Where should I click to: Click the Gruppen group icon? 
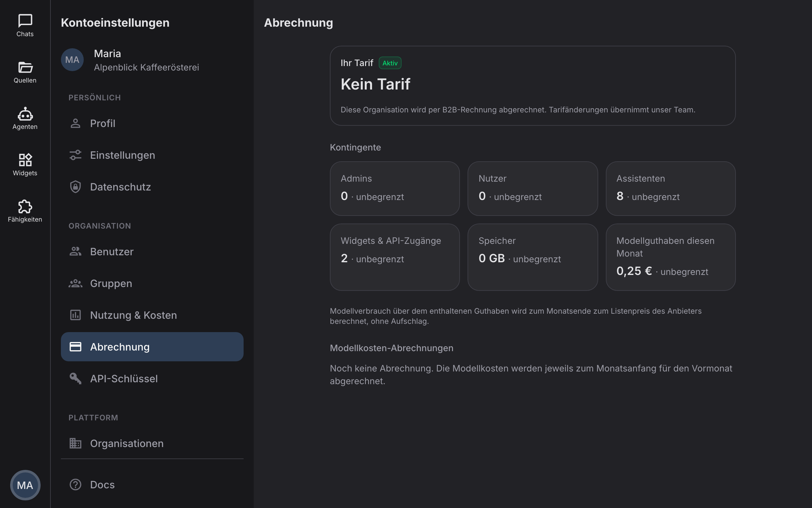click(x=75, y=283)
